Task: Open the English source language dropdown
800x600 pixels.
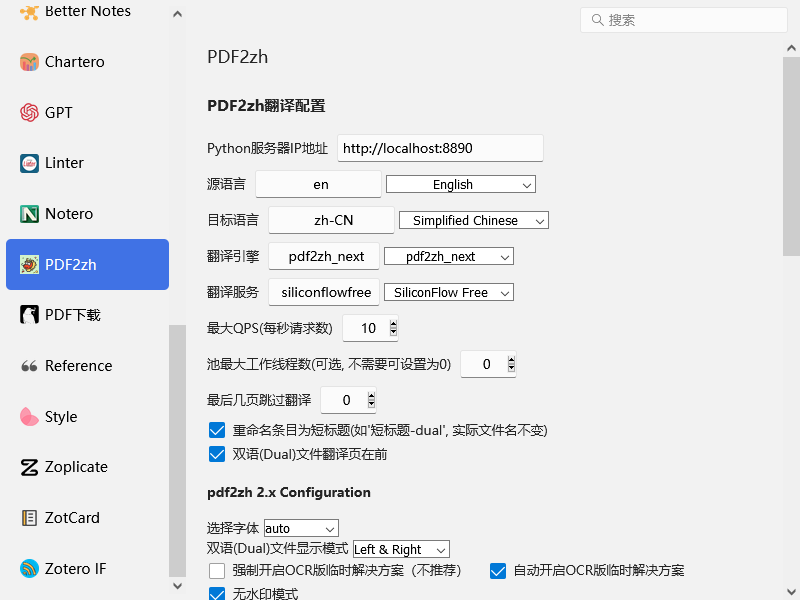Action: point(461,184)
